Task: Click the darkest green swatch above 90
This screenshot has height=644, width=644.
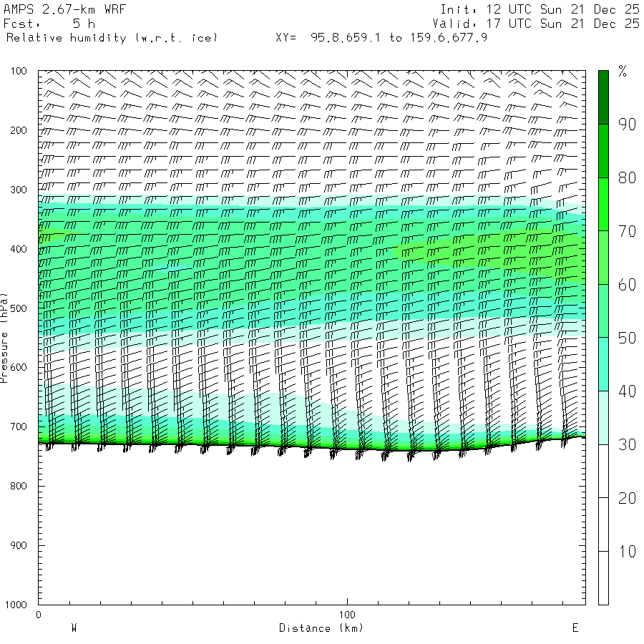Action: click(603, 97)
